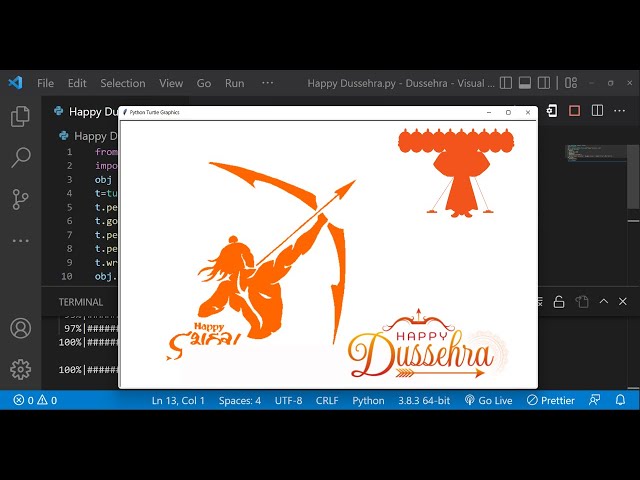This screenshot has height=480, width=640.
Task: Open the Accounts menu icon
Action: [x=20, y=328]
